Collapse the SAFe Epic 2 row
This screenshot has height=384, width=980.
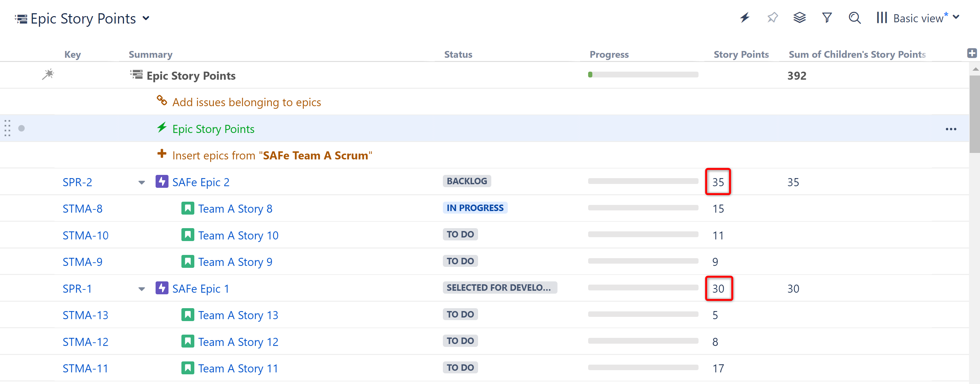click(x=141, y=183)
